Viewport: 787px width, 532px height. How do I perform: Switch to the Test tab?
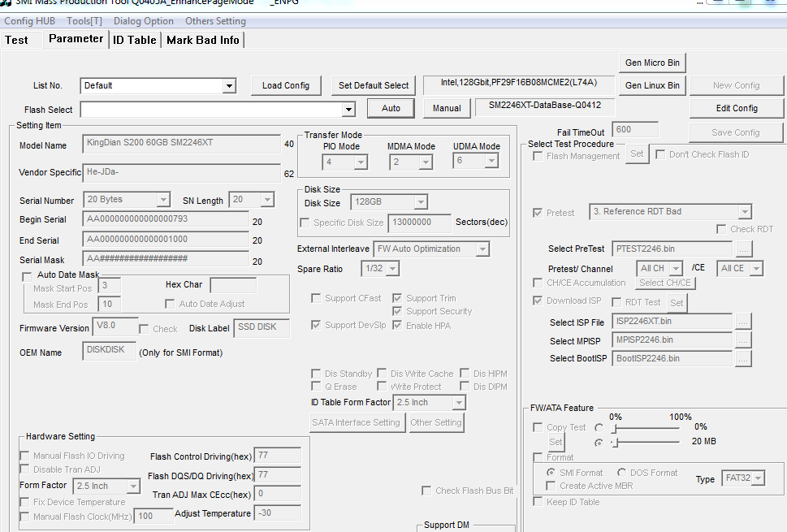coord(16,40)
